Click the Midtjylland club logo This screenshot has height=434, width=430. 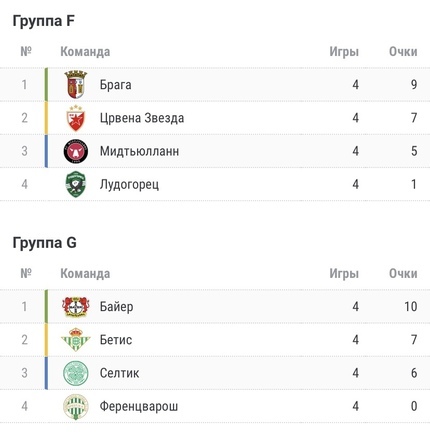coord(76,151)
